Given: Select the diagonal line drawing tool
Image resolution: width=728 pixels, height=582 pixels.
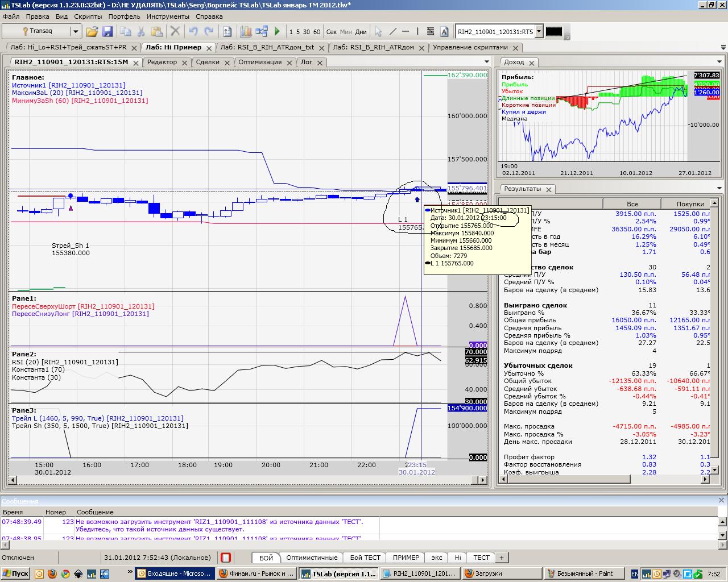Looking at the screenshot, I should tap(392, 32).
